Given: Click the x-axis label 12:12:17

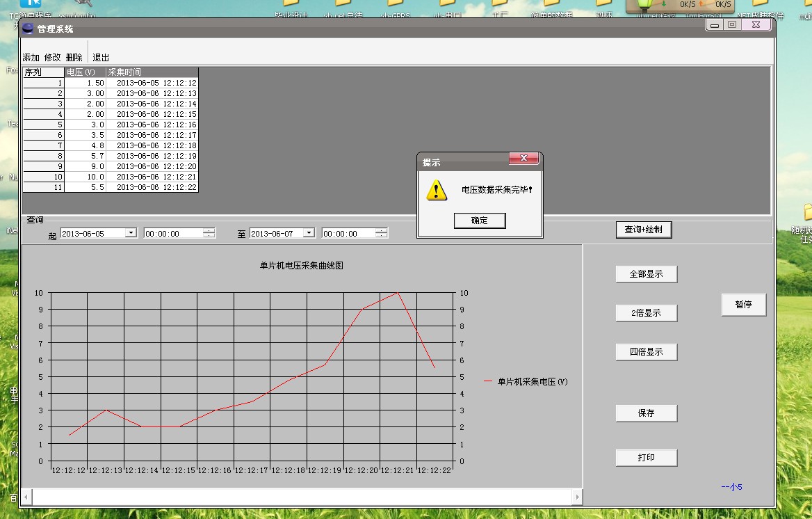Looking at the screenshot, I should click(x=252, y=470).
